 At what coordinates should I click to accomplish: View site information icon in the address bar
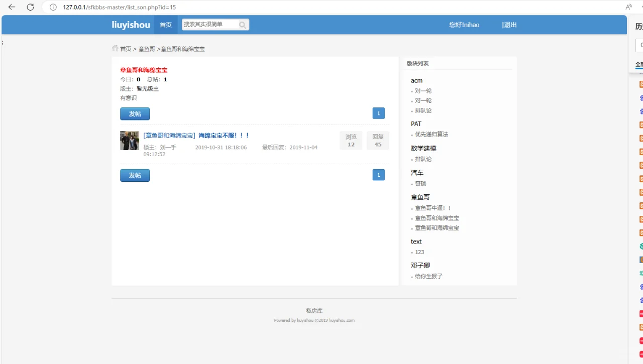(53, 7)
